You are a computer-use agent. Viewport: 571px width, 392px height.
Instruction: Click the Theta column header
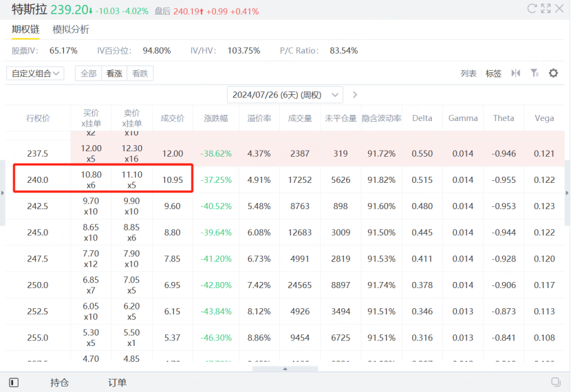coord(504,118)
